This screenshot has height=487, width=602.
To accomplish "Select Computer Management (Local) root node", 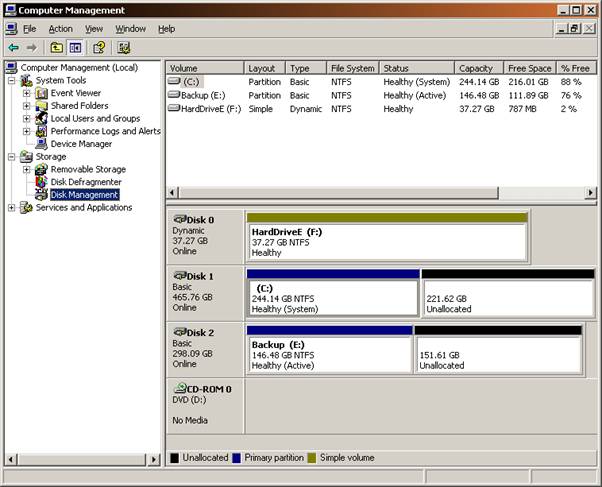I will pyautogui.click(x=79, y=68).
